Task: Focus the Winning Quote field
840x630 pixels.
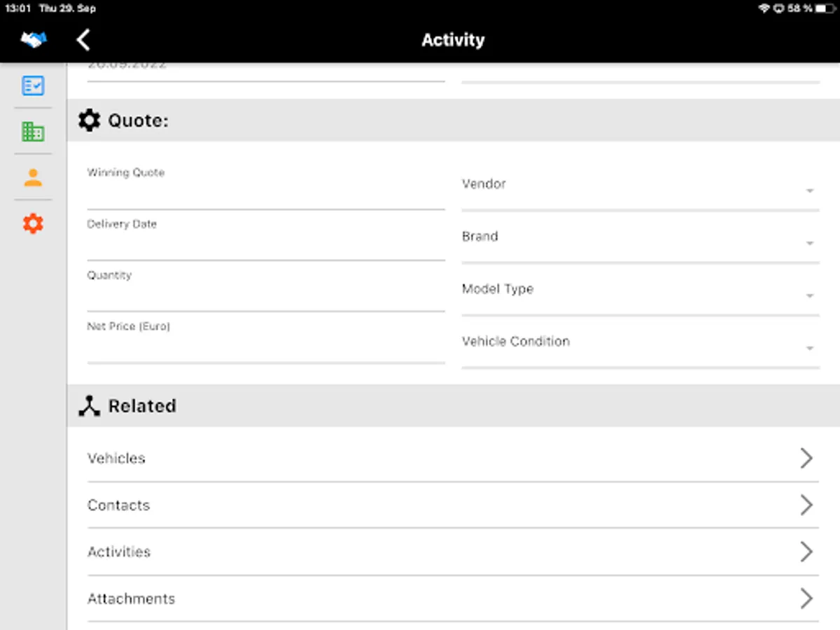Action: [x=266, y=194]
